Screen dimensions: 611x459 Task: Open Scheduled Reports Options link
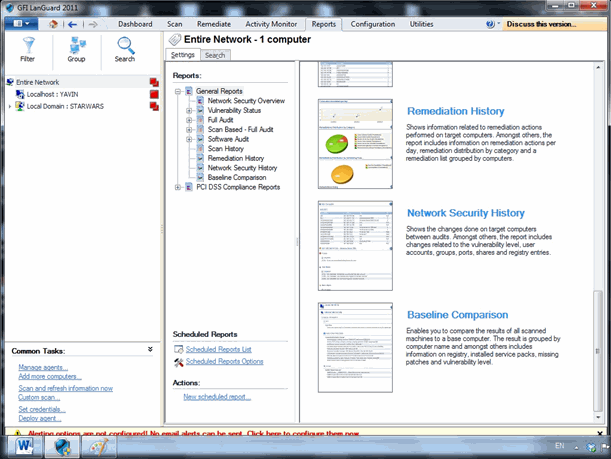point(224,362)
